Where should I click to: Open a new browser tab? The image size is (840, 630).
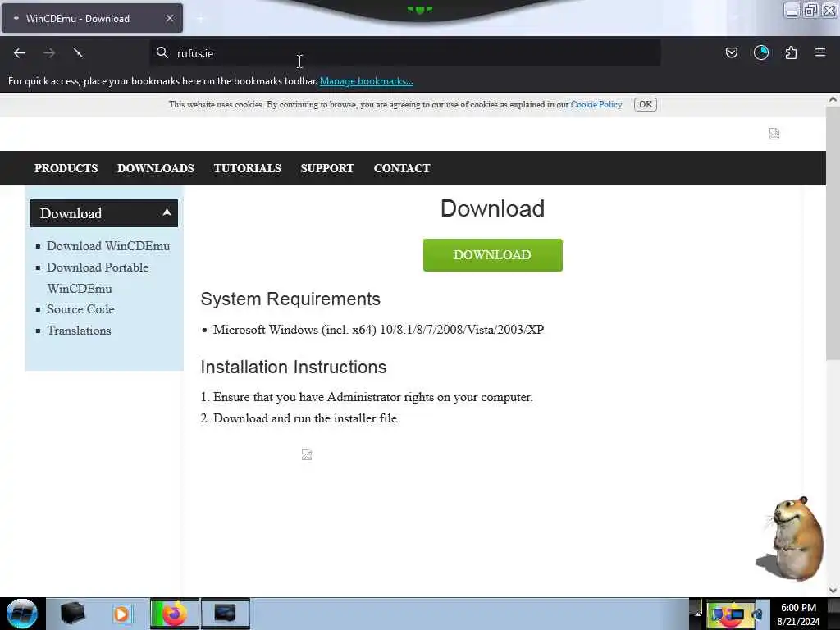(x=200, y=19)
